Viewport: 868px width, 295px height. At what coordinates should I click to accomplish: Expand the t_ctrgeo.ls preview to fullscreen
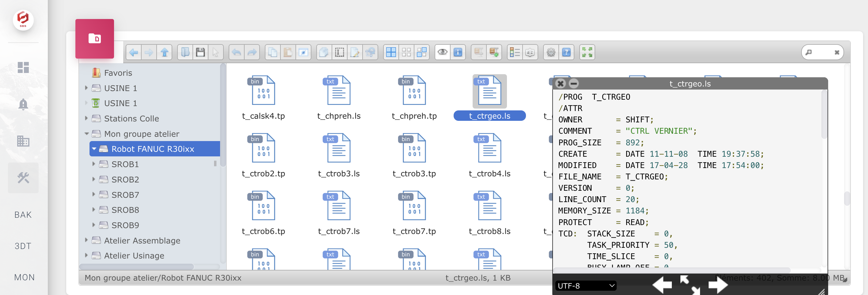click(x=690, y=285)
